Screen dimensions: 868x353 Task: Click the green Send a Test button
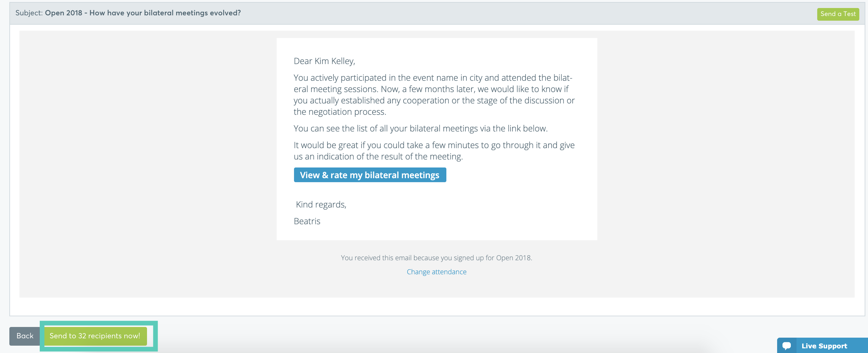click(838, 14)
